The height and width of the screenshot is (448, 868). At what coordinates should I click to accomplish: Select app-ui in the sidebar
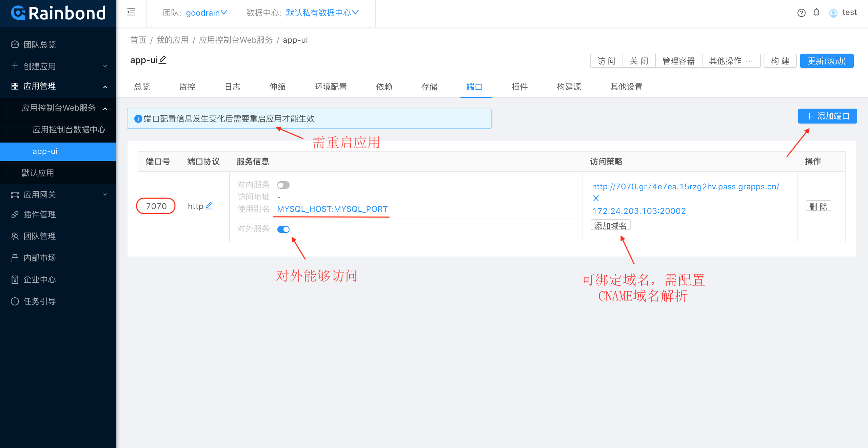pos(58,151)
